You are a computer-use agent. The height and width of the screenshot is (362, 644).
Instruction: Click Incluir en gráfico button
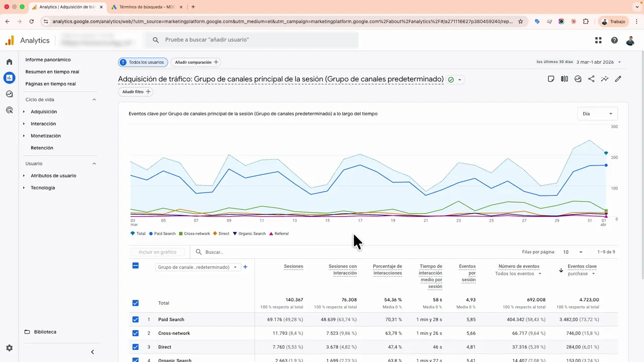click(x=157, y=252)
